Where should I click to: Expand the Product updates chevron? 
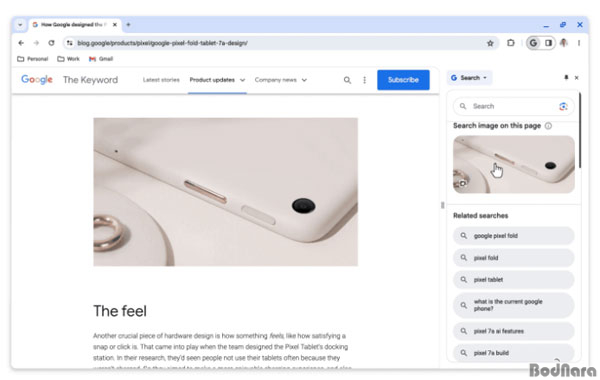(x=242, y=80)
